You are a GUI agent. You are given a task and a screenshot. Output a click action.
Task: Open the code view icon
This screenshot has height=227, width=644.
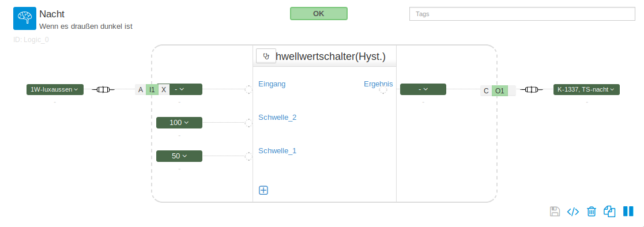click(x=573, y=211)
